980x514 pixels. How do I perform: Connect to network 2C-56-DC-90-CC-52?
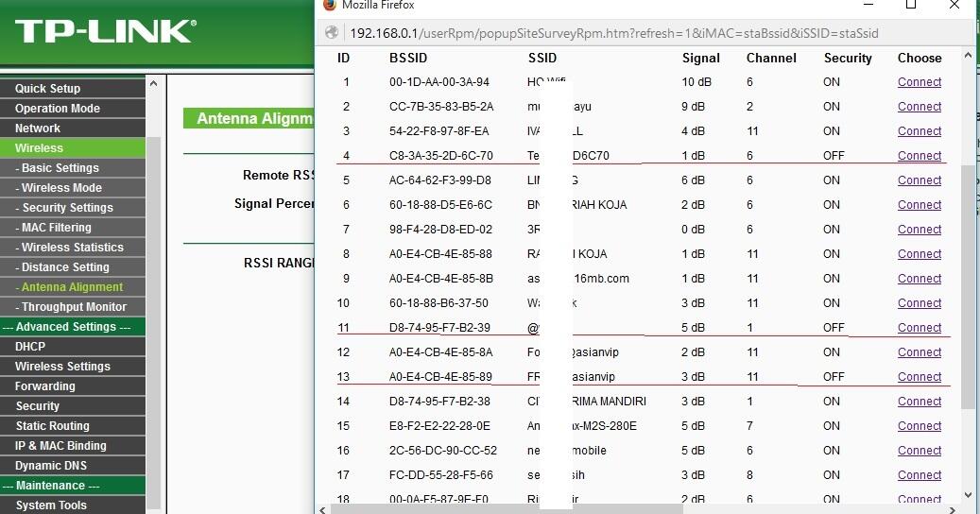pos(920,451)
